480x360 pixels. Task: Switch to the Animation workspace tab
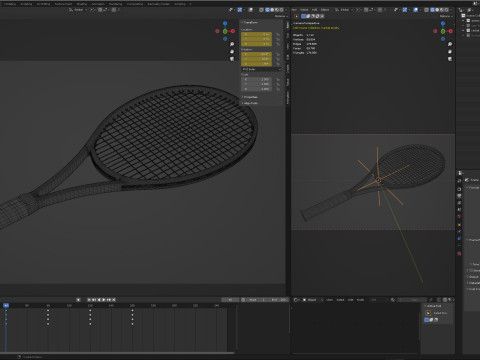coord(98,4)
